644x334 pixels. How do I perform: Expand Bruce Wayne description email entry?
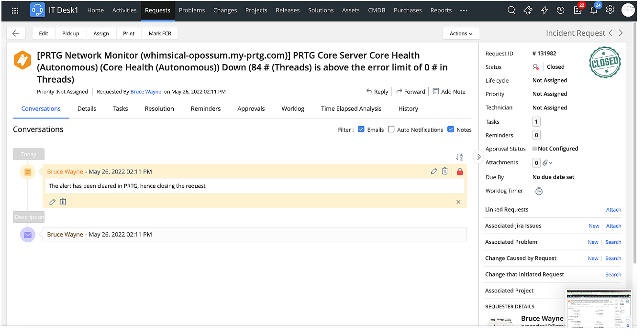255,235
